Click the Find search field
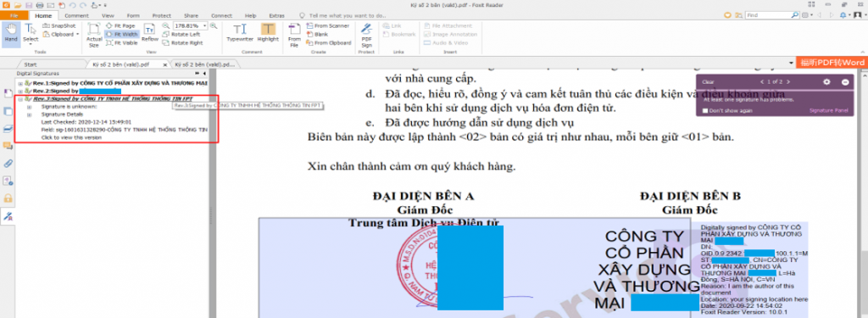The height and width of the screenshot is (318, 868). (x=768, y=16)
